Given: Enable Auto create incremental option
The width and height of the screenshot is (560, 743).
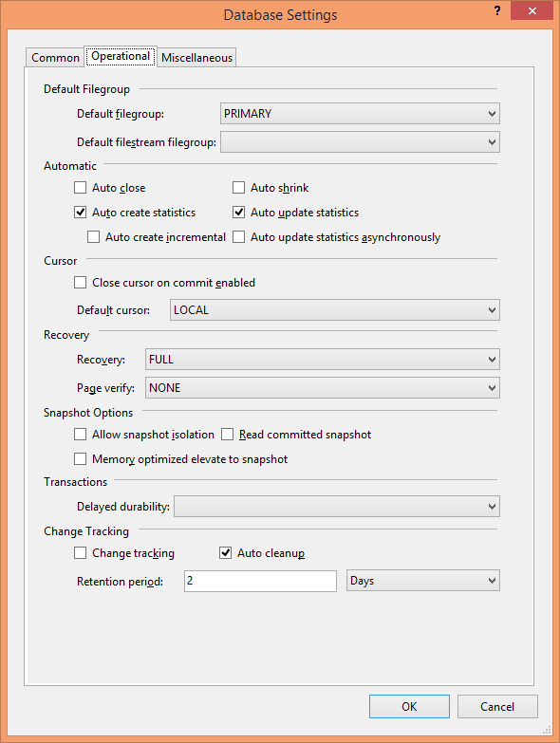Looking at the screenshot, I should [x=93, y=237].
